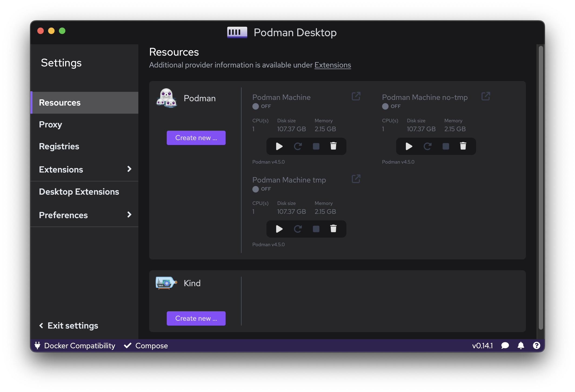Restart the Podman Machine

click(298, 146)
